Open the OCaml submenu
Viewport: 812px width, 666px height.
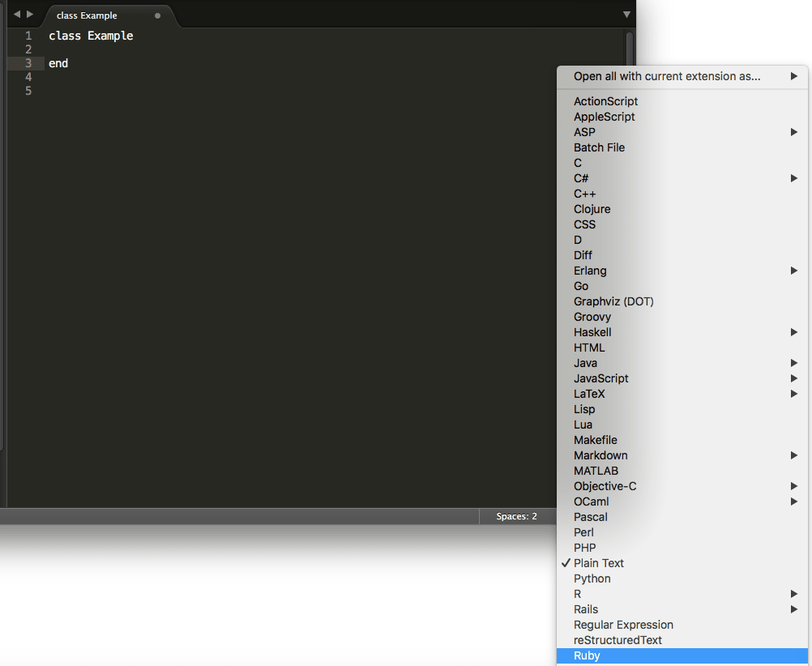pyautogui.click(x=682, y=502)
